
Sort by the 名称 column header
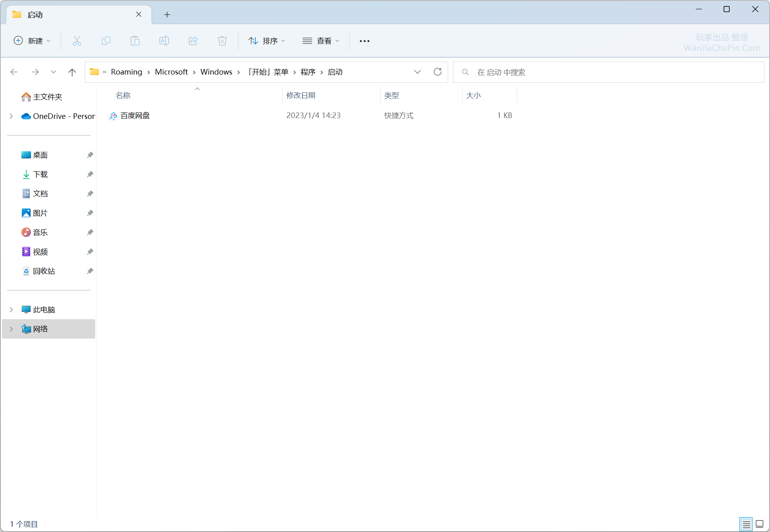click(123, 96)
